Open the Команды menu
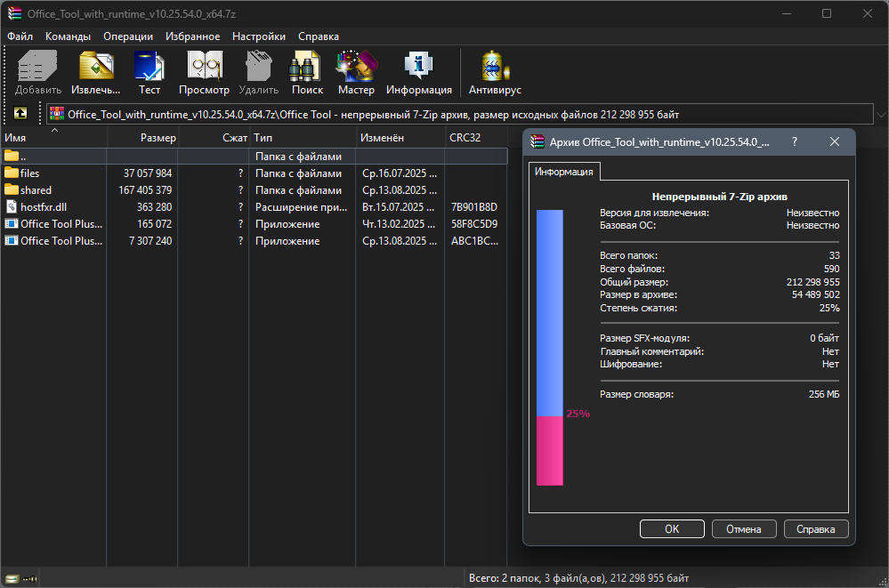This screenshot has width=889, height=588. click(68, 36)
